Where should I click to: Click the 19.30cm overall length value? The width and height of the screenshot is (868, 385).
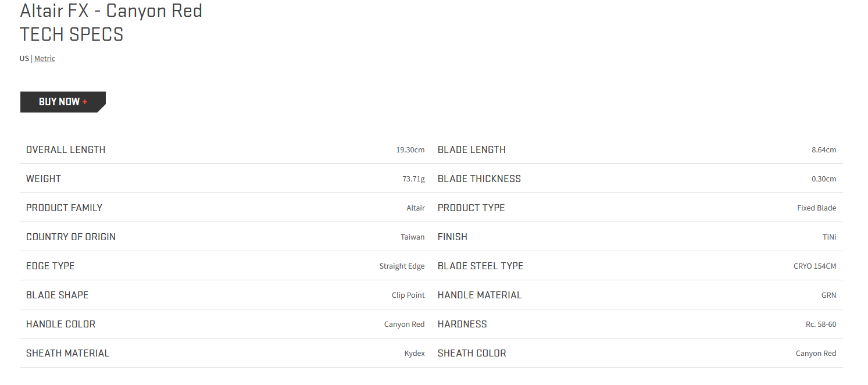pyautogui.click(x=410, y=150)
